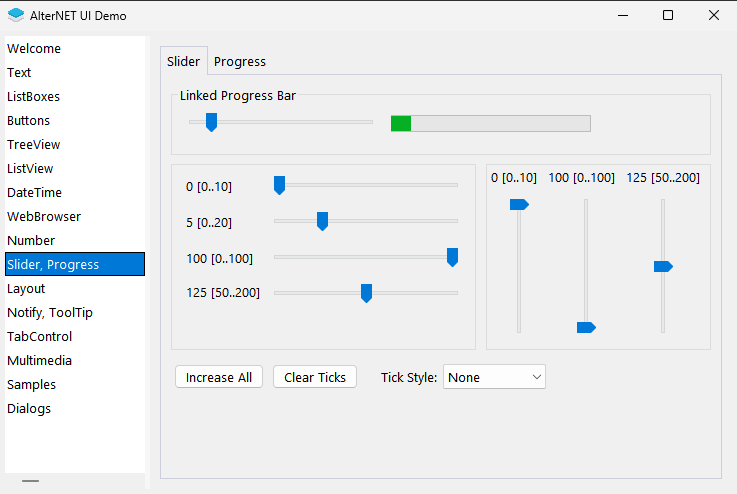737x494 pixels.
Task: Click the 100 [0..100] horizontal slider thumb
Action: (x=453, y=257)
